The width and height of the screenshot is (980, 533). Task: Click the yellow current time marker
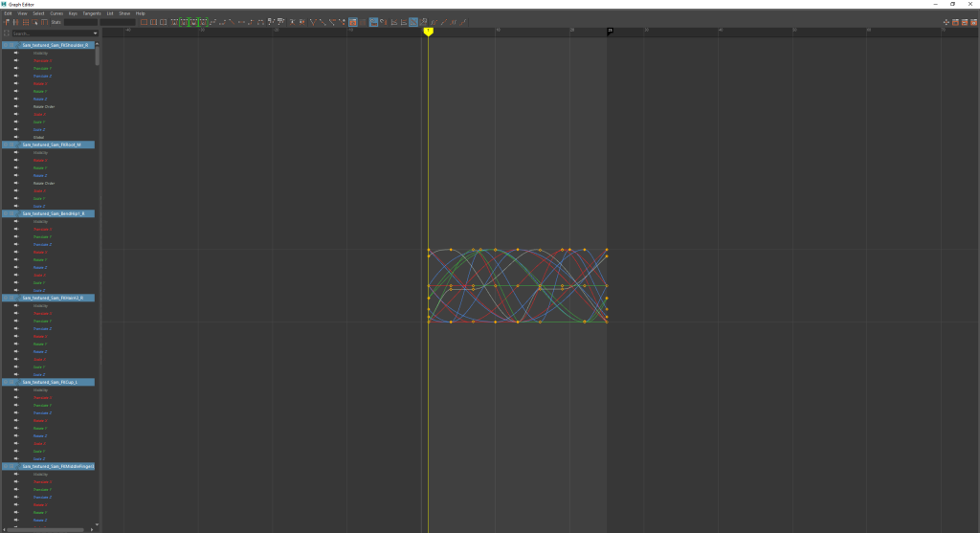click(428, 32)
